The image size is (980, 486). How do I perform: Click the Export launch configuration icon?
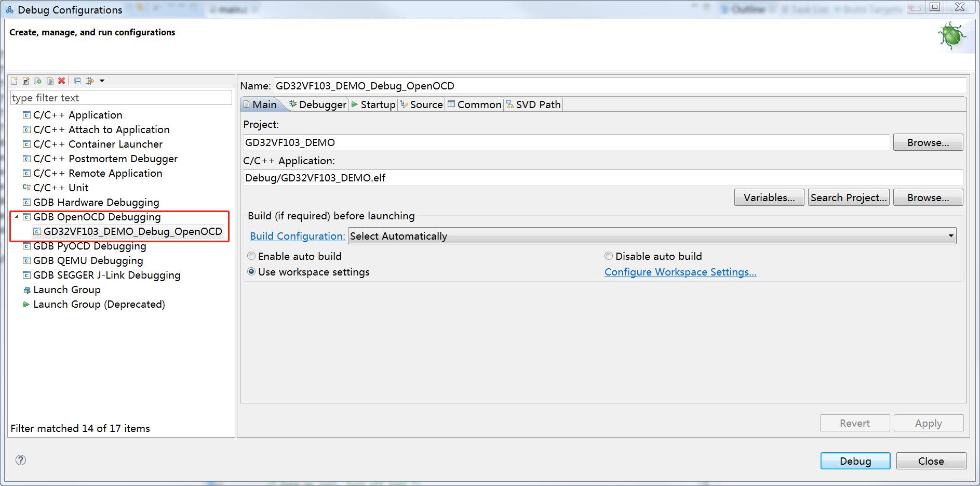coord(37,81)
